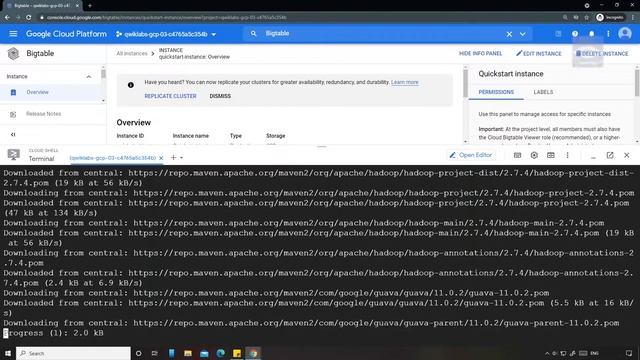
Task: Click the Chrome zoom magnifier icon in address bar
Action: [565, 18]
